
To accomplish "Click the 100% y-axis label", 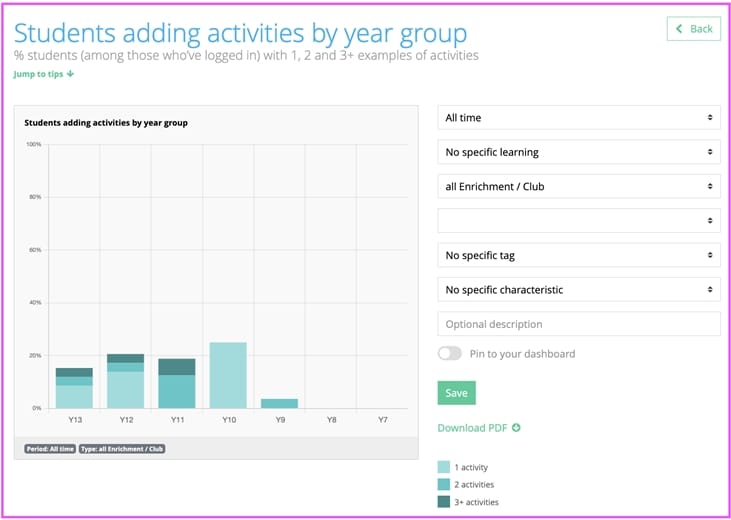I will point(34,145).
